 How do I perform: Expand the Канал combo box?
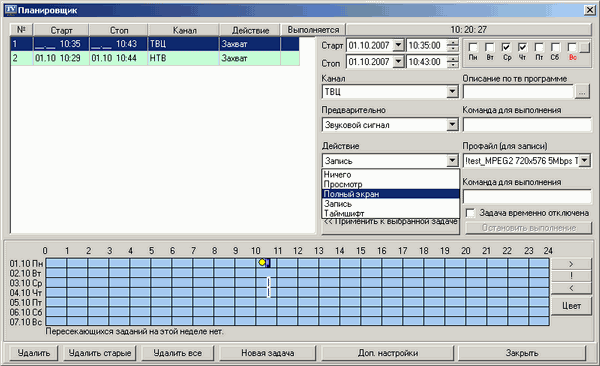(452, 92)
